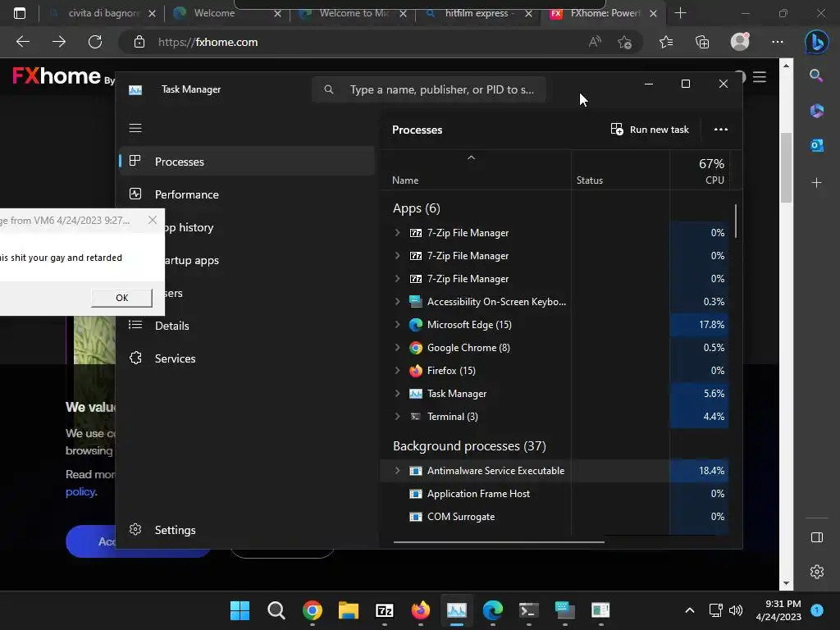Viewport: 840px width, 630px height.
Task: Open Task Manager more options ellipsis
Action: coord(720,129)
